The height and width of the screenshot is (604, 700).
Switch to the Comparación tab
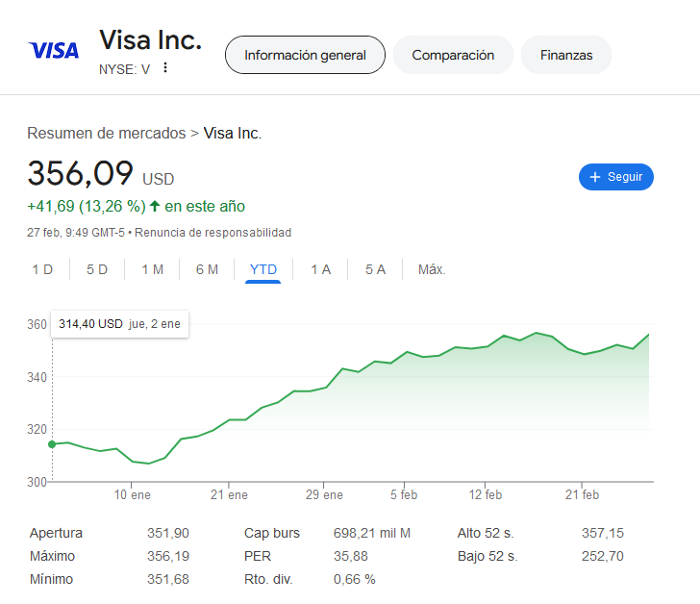453,55
